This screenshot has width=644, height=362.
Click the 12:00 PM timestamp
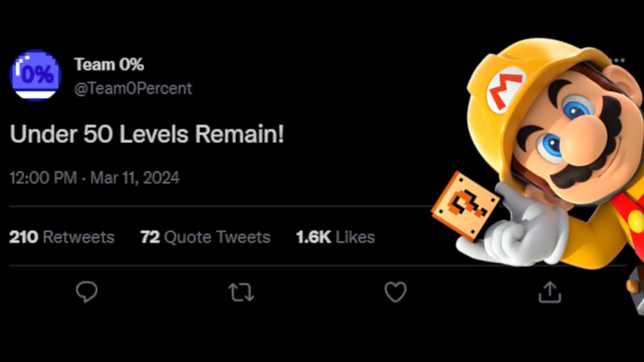point(43,177)
